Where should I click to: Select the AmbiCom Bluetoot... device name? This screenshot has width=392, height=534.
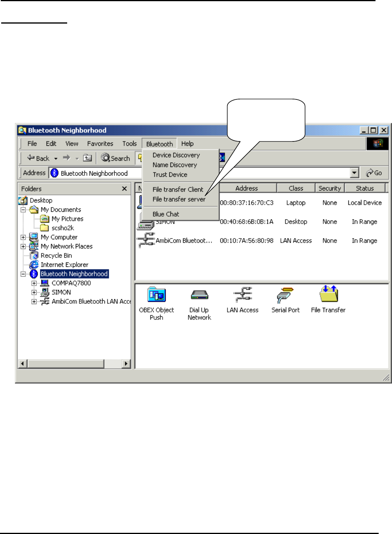[184, 240]
